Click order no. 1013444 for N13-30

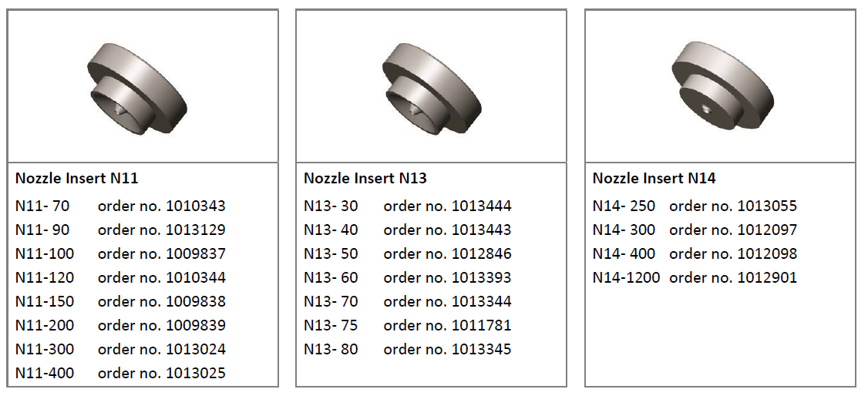(x=447, y=206)
